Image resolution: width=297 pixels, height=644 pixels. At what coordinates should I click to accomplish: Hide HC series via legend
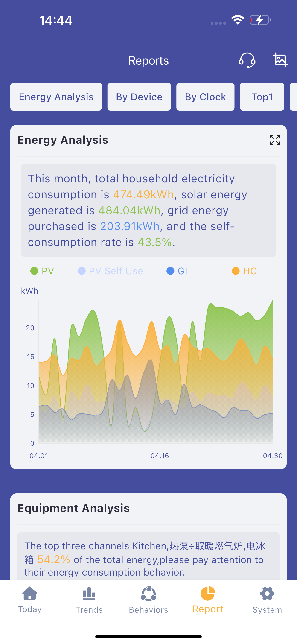pos(244,271)
